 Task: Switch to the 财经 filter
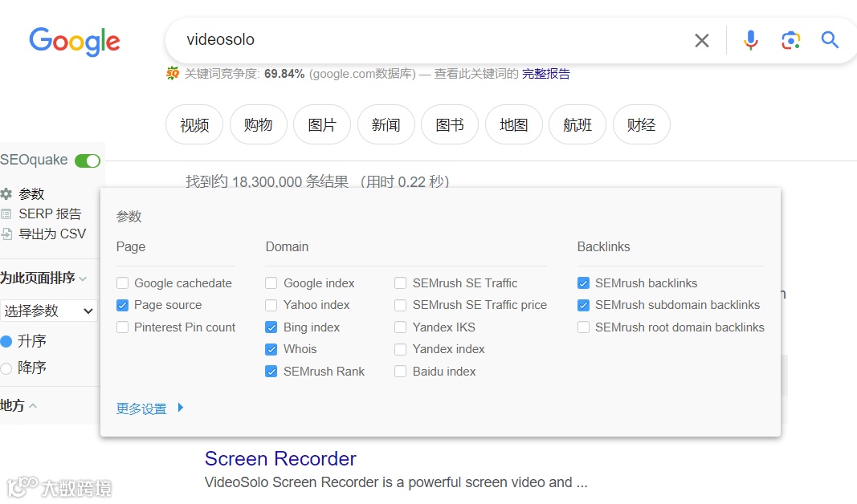pos(642,124)
